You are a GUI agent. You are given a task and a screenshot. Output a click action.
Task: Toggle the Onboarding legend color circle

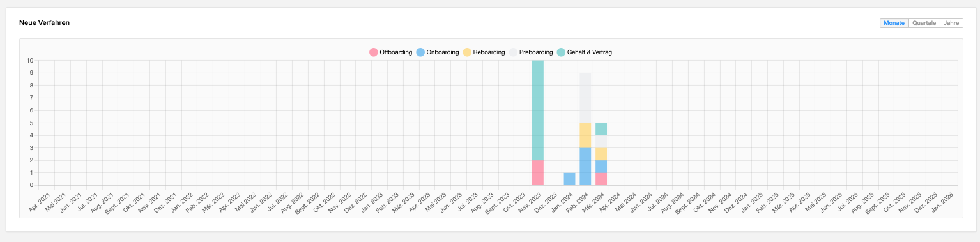(420, 52)
